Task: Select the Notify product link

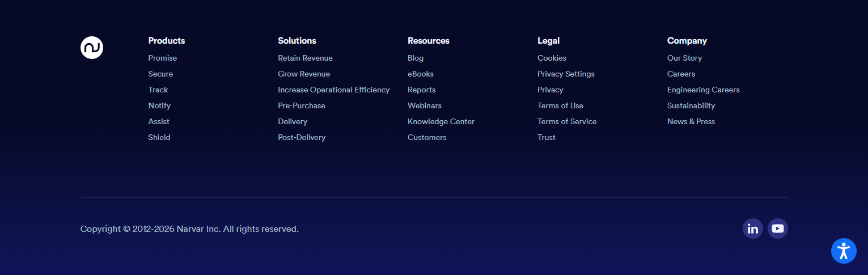Action: click(x=159, y=105)
